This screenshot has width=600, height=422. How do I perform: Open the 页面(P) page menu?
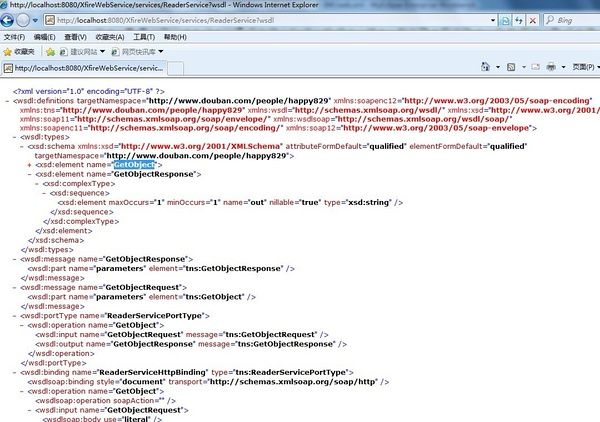click(x=585, y=67)
